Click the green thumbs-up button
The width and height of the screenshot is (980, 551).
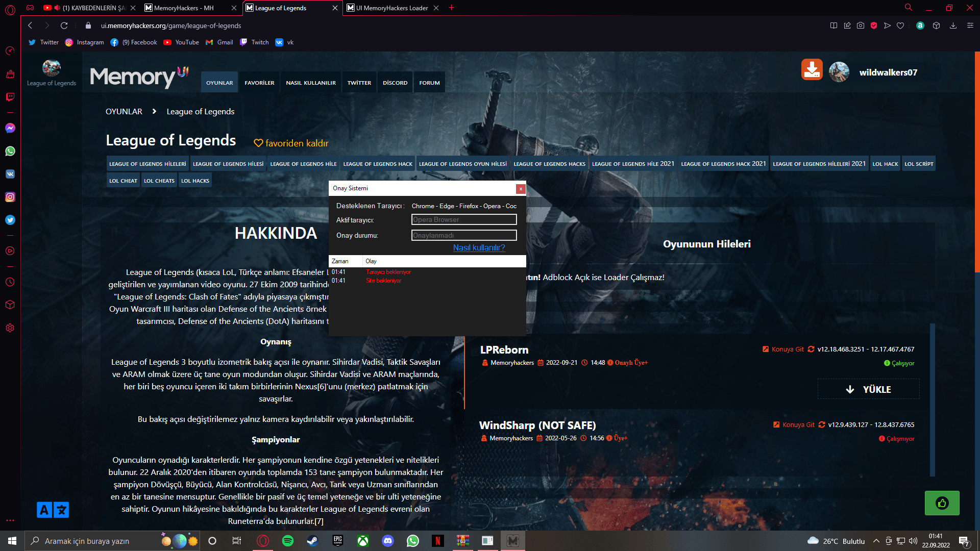(x=942, y=503)
